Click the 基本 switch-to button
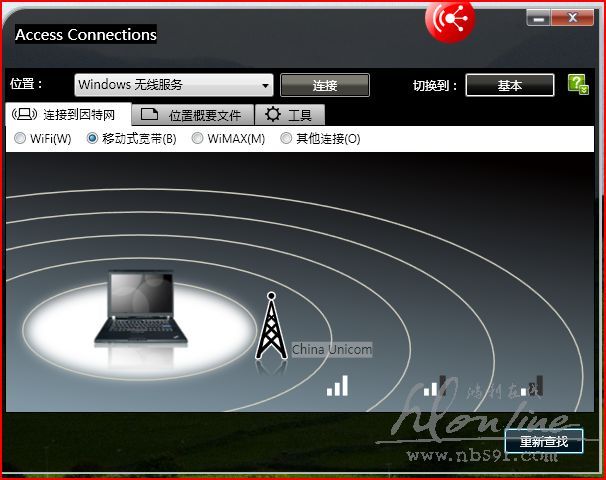This screenshot has height=480, width=606. (x=509, y=85)
